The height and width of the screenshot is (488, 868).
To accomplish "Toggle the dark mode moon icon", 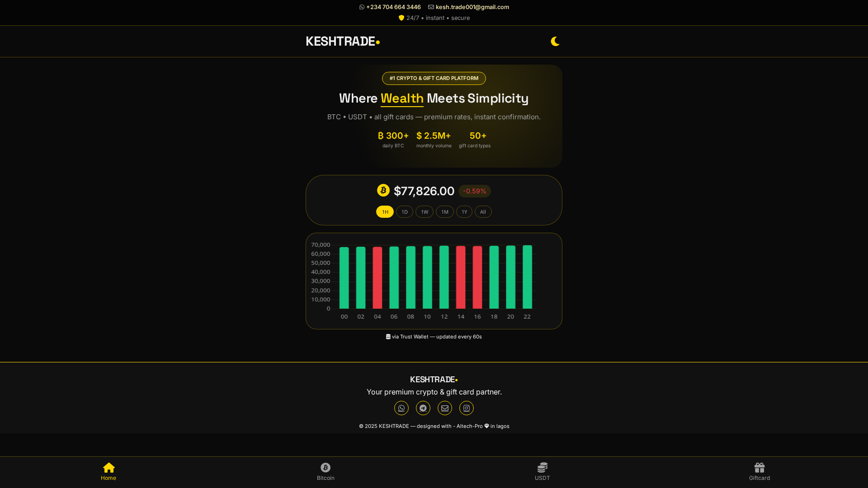I will point(555,42).
